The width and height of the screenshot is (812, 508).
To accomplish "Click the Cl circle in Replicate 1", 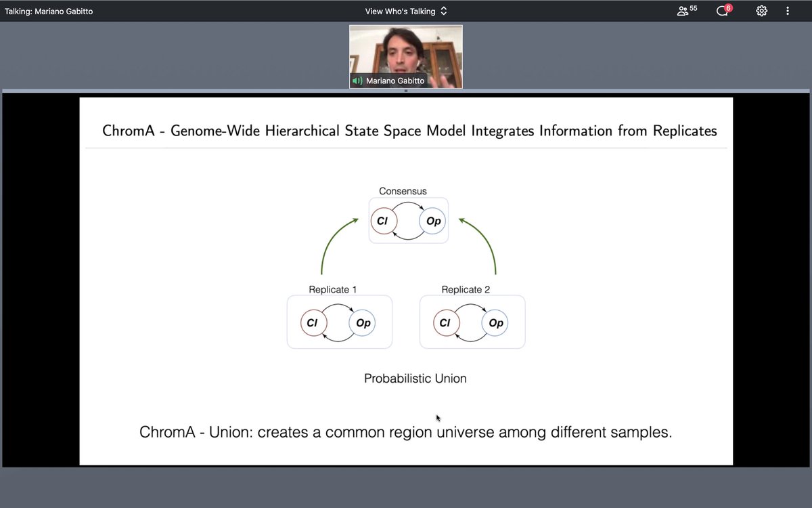I will point(313,323).
